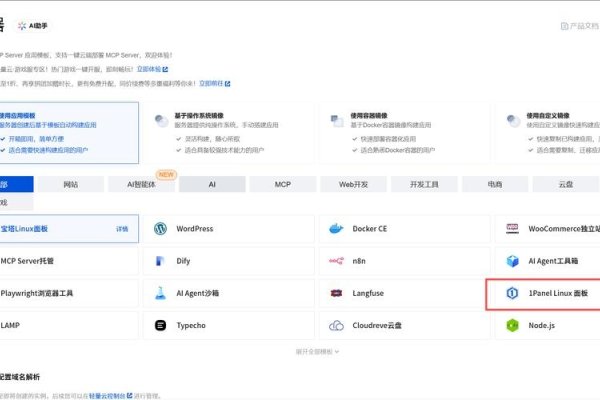
Task: Select the AI Agent工具箱 cube icon
Action: click(x=512, y=261)
